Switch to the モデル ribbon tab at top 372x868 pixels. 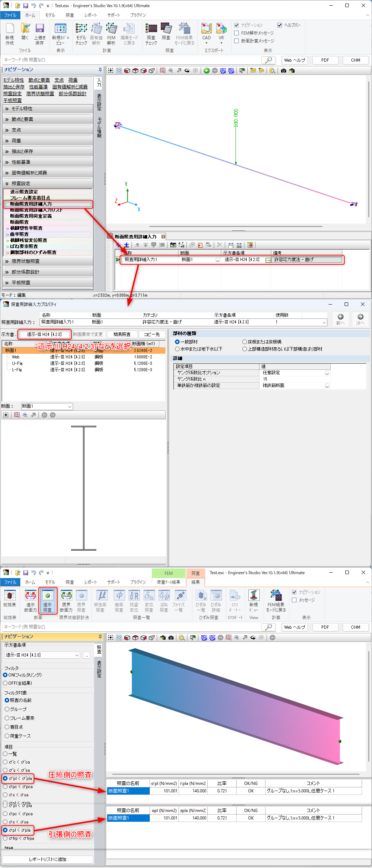click(50, 15)
